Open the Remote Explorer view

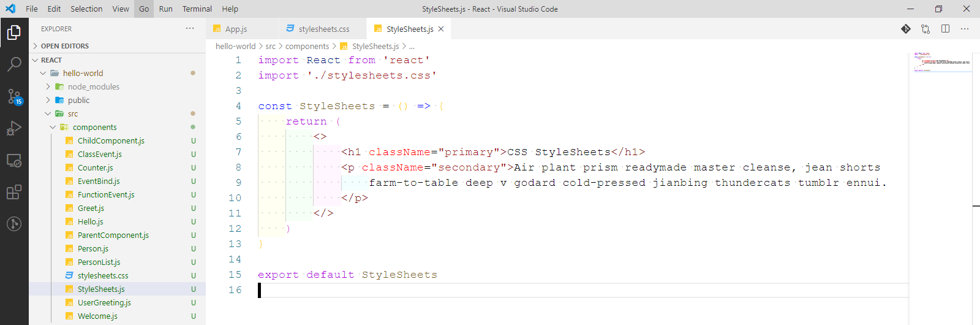pyautogui.click(x=14, y=161)
